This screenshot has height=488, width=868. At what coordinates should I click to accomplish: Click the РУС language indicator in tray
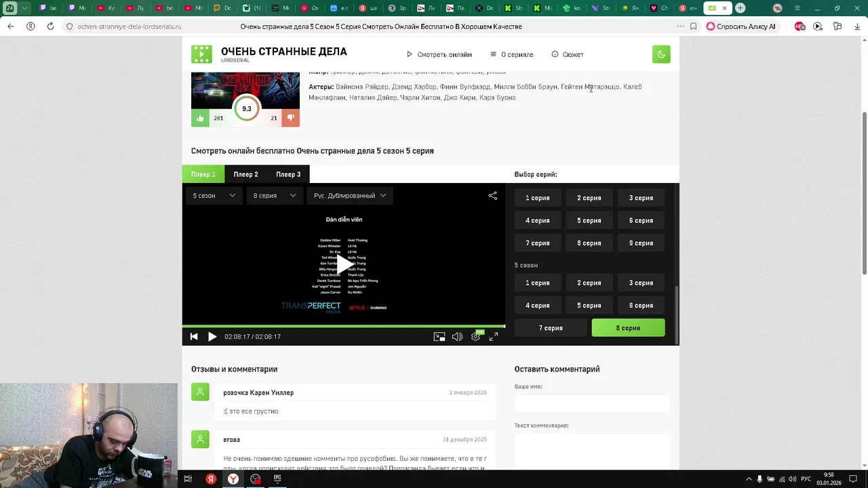(806, 479)
